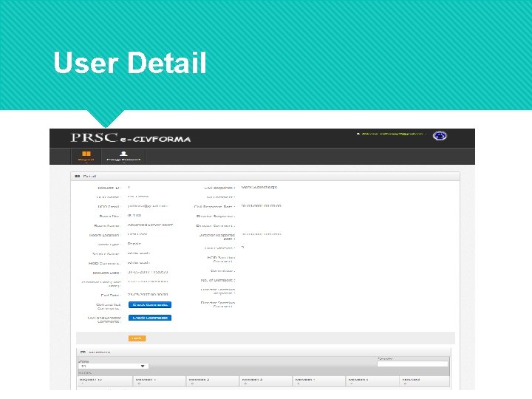Sort the table by the Member 5 column

[x=372, y=381]
